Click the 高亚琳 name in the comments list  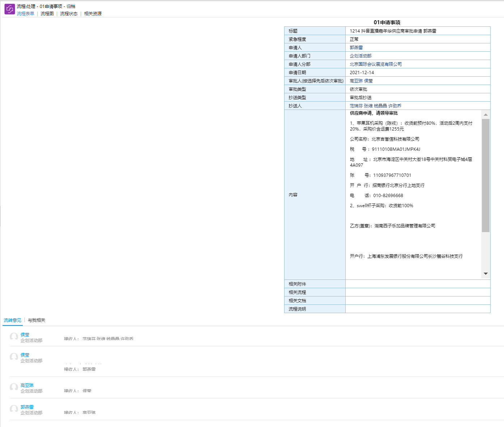pyautogui.click(x=27, y=385)
